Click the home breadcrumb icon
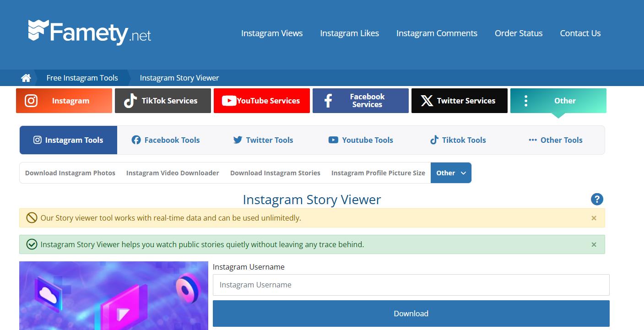This screenshot has height=330, width=644. pos(26,78)
